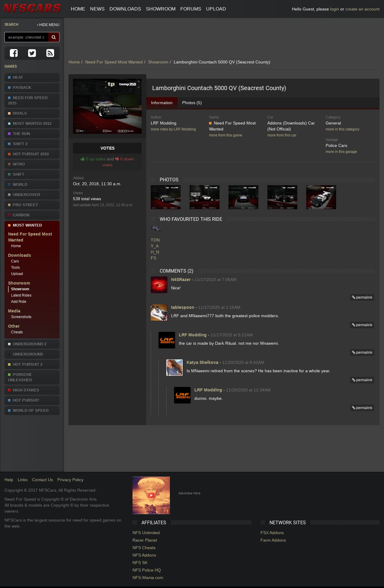The height and width of the screenshot is (588, 384).
Task: Collapse the sidebar with Hide Menu
Action: 48,25
